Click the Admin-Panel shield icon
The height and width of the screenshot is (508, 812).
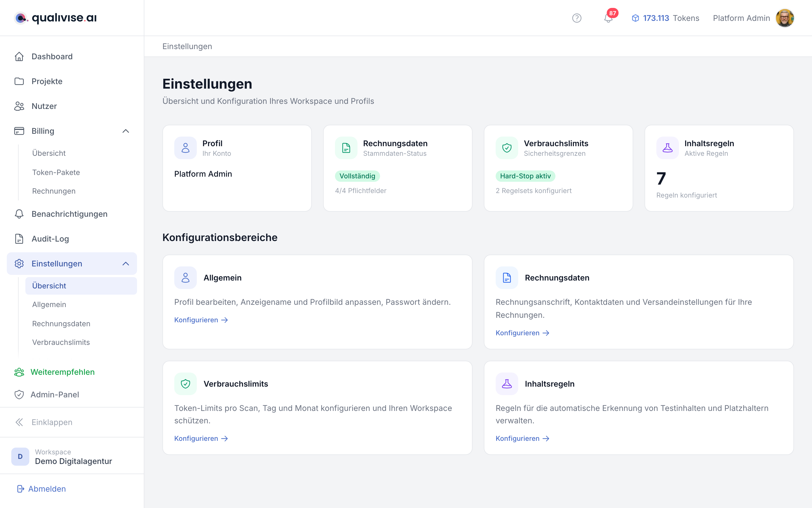(x=19, y=395)
